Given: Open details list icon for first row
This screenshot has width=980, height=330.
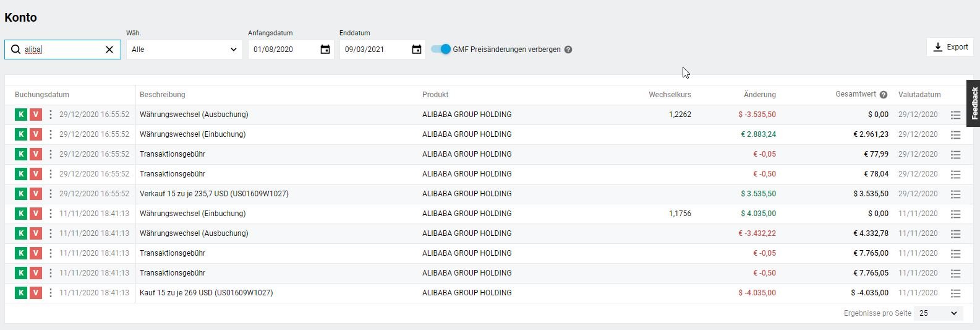Looking at the screenshot, I should [x=955, y=115].
